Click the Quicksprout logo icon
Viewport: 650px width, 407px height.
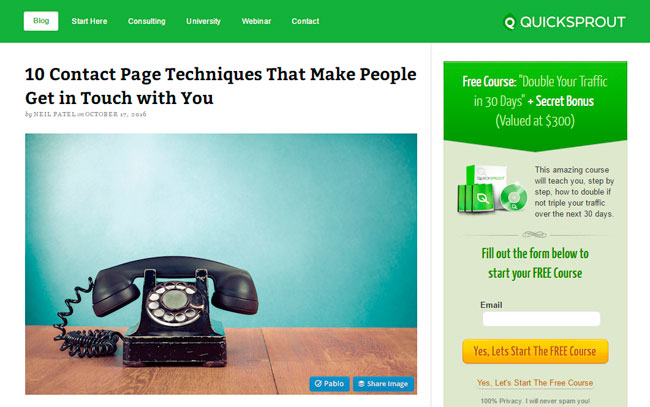509,22
